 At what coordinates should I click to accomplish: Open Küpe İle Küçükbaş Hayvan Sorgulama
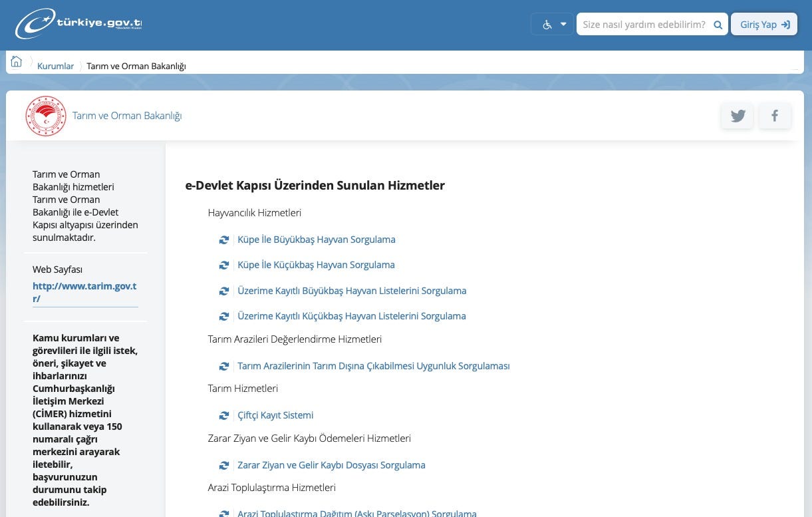coord(316,265)
